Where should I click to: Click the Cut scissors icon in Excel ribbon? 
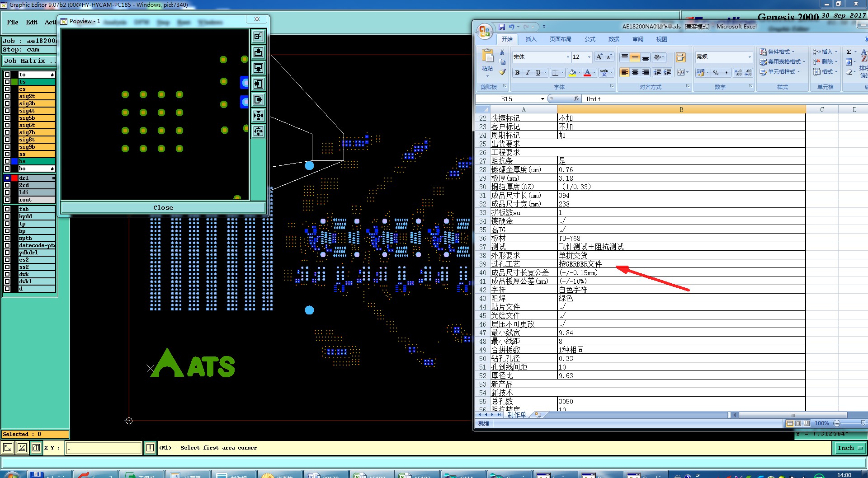(502, 52)
